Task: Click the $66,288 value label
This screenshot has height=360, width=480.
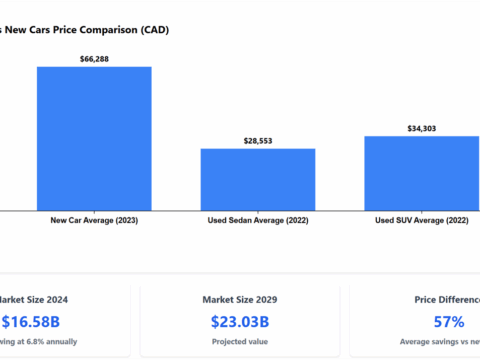Action: tap(94, 59)
